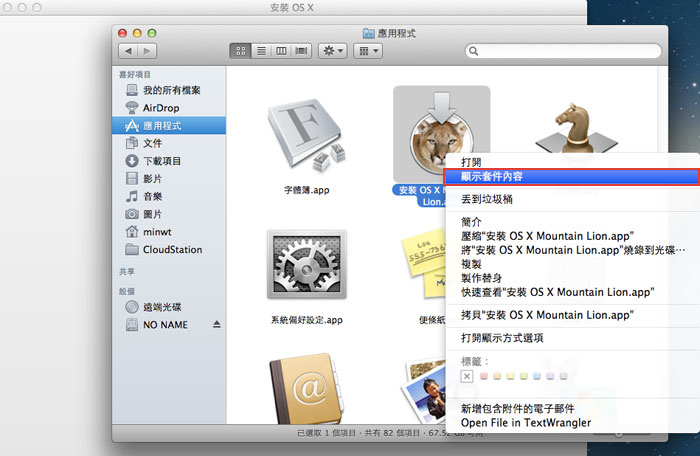The height and width of the screenshot is (456, 700).
Task: Choose 打開 in the context menu
Action: [573, 162]
